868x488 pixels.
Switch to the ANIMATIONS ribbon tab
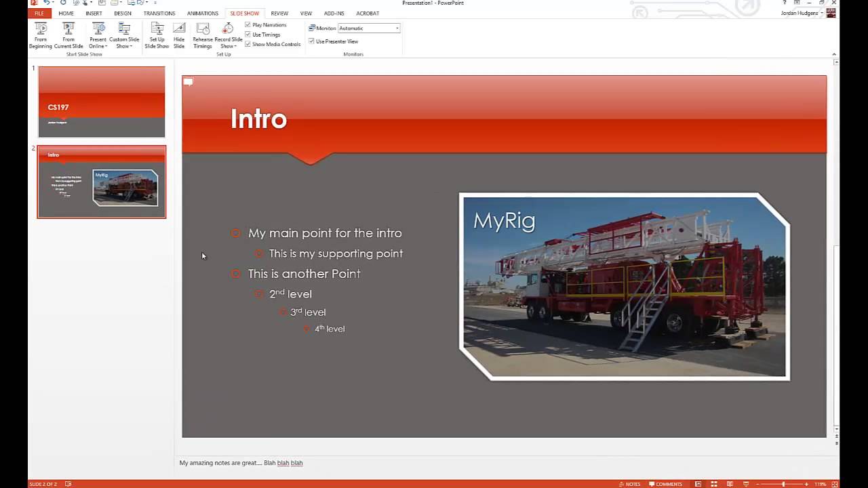pos(203,14)
